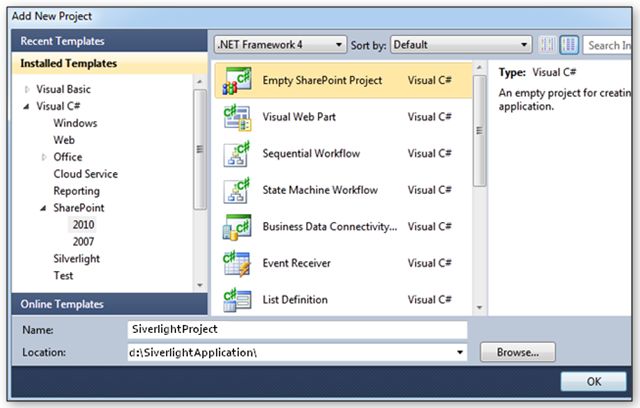Expand the Office tree node
The height and width of the screenshot is (408, 640).
(x=44, y=157)
